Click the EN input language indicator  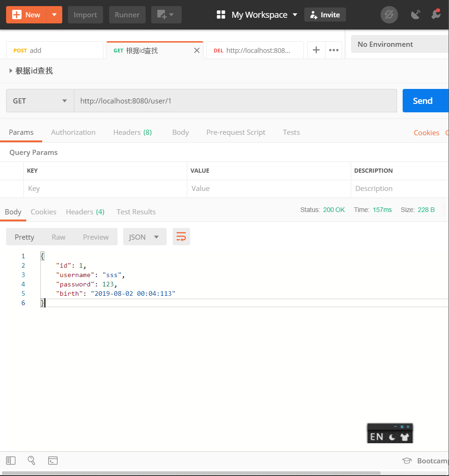click(377, 437)
